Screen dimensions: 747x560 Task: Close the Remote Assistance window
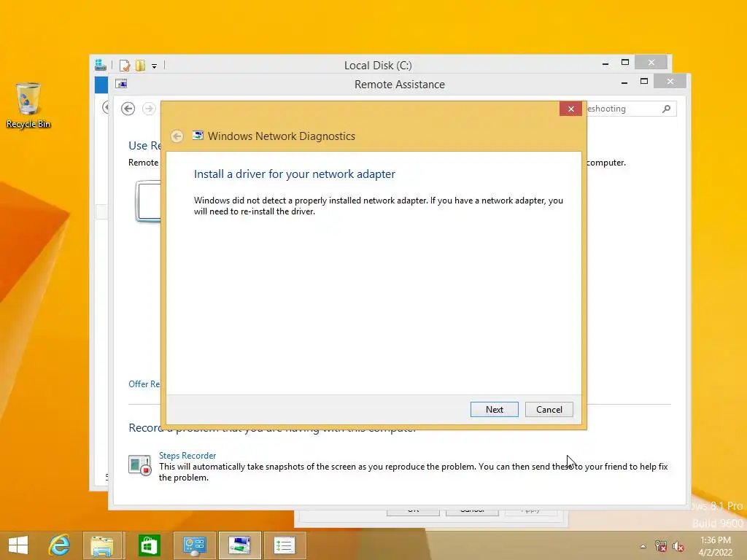click(670, 82)
